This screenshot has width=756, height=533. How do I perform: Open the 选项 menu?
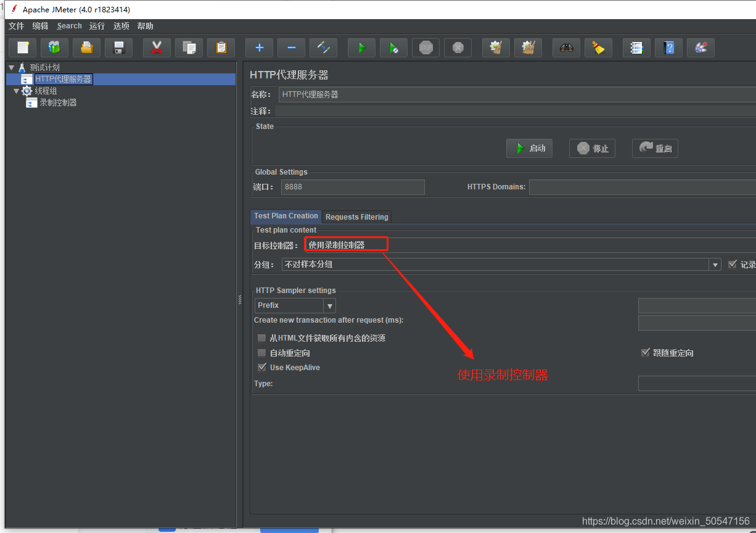click(121, 26)
